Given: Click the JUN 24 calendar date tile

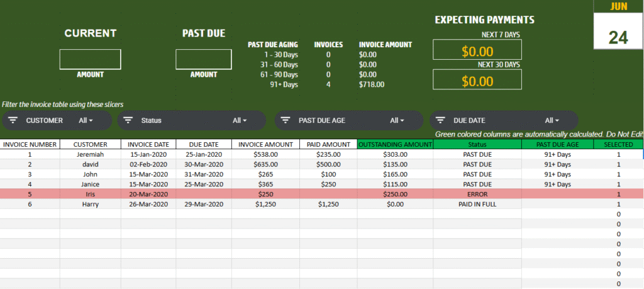Looking at the screenshot, I should coord(619,25).
